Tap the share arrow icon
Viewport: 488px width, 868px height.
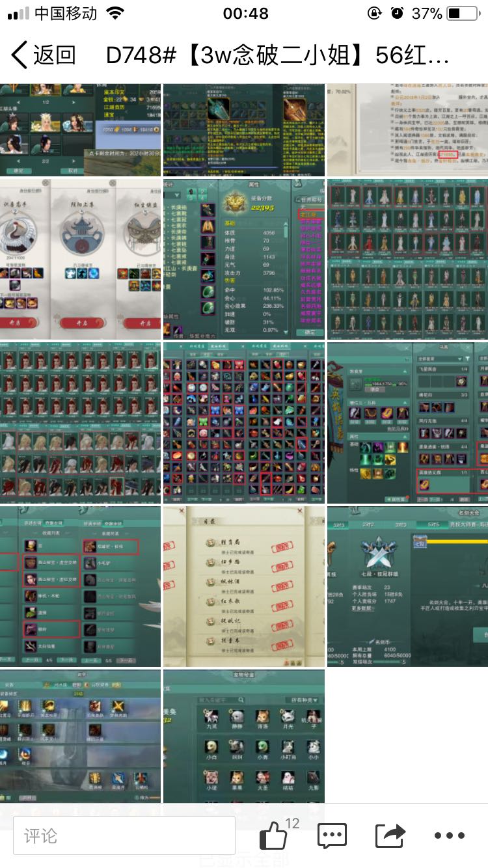click(390, 835)
